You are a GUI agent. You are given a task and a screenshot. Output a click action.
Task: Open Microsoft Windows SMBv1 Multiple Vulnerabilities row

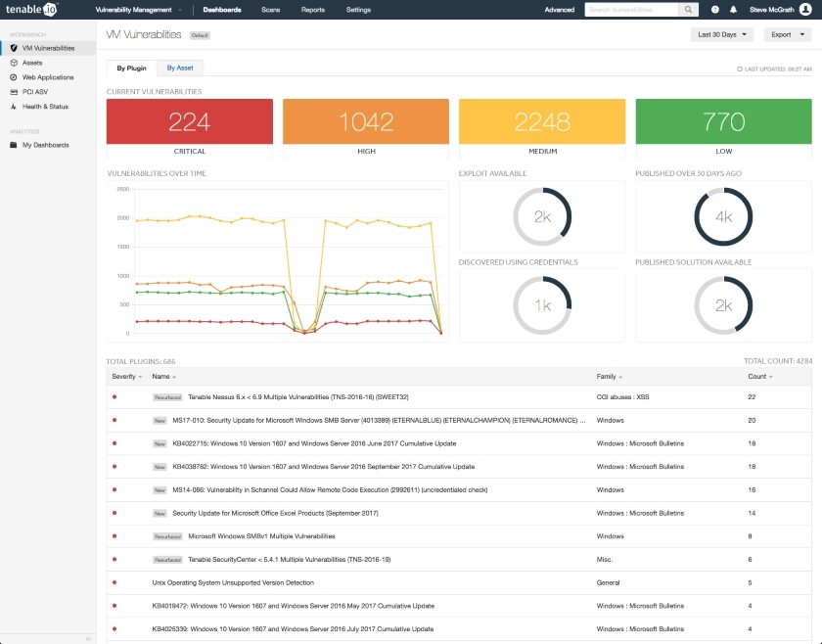click(x=459, y=536)
